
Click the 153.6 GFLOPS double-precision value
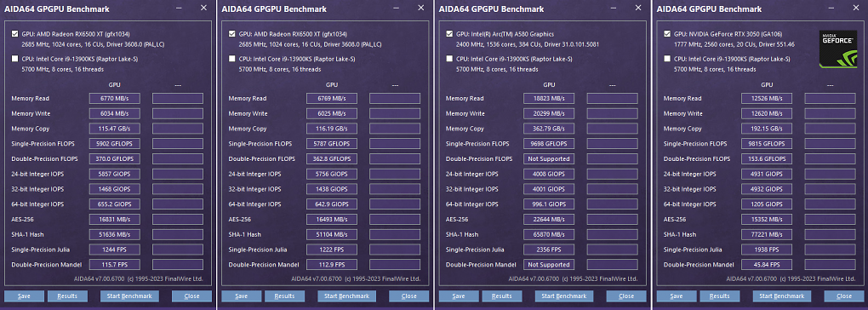[x=767, y=159]
